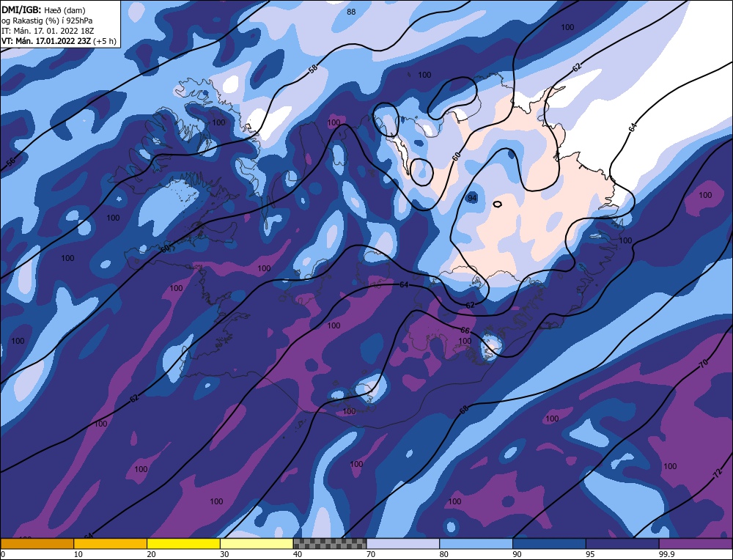
Task: Click the '80' legend tick label
Action: pyautogui.click(x=443, y=554)
